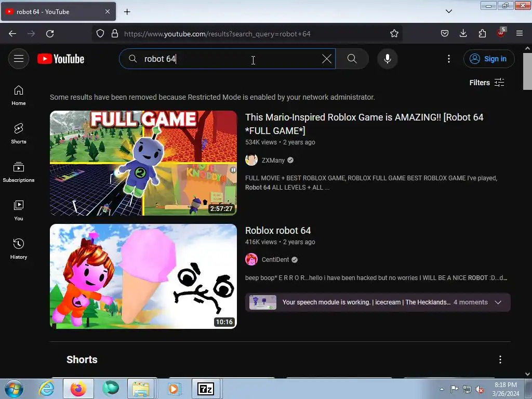This screenshot has height=399, width=532.
Task: Expand the 4 moments chapters chevron
Action: click(x=498, y=302)
